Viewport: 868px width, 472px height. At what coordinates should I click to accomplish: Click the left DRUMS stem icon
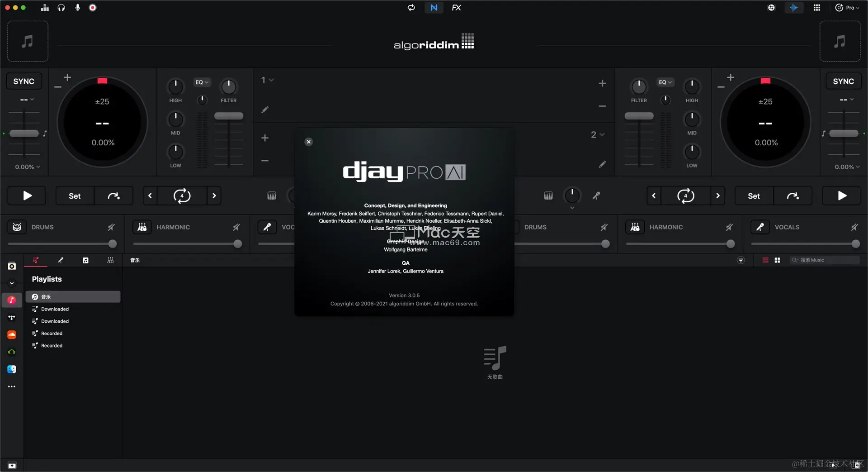click(x=17, y=227)
